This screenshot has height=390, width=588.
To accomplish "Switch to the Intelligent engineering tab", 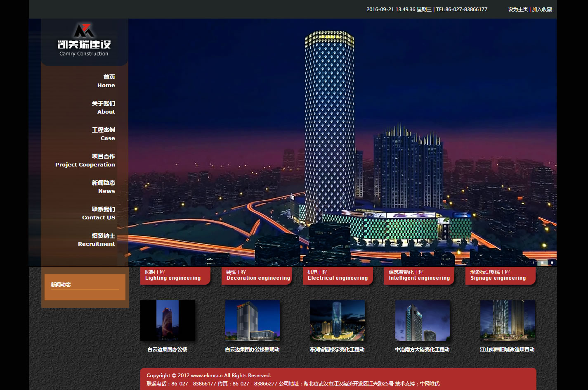I will pyautogui.click(x=418, y=275).
